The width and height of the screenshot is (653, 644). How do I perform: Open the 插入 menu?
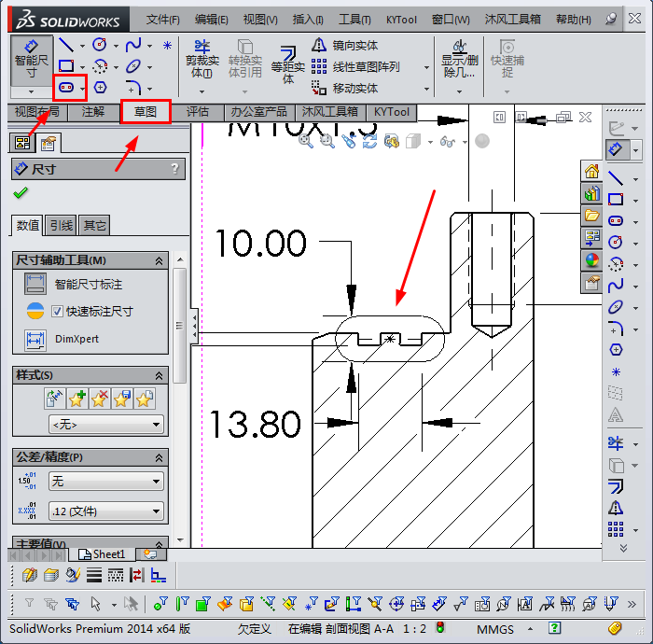pyautogui.click(x=308, y=19)
